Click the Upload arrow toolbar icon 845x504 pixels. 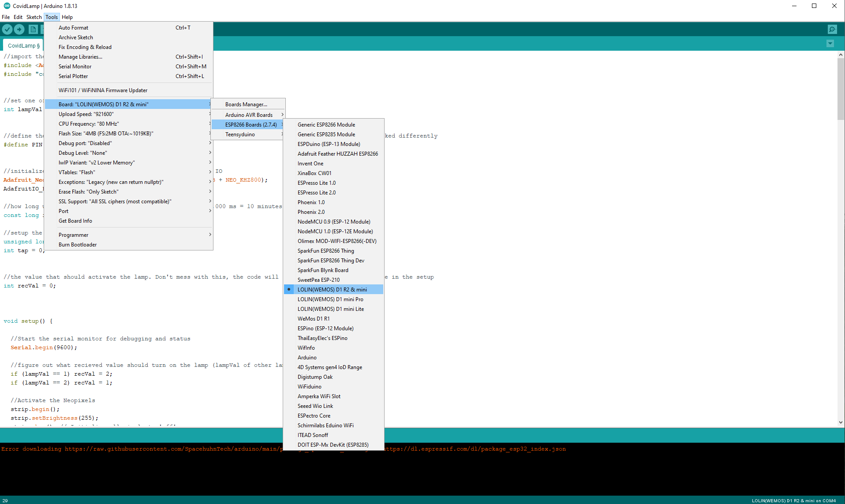pyautogui.click(x=19, y=29)
